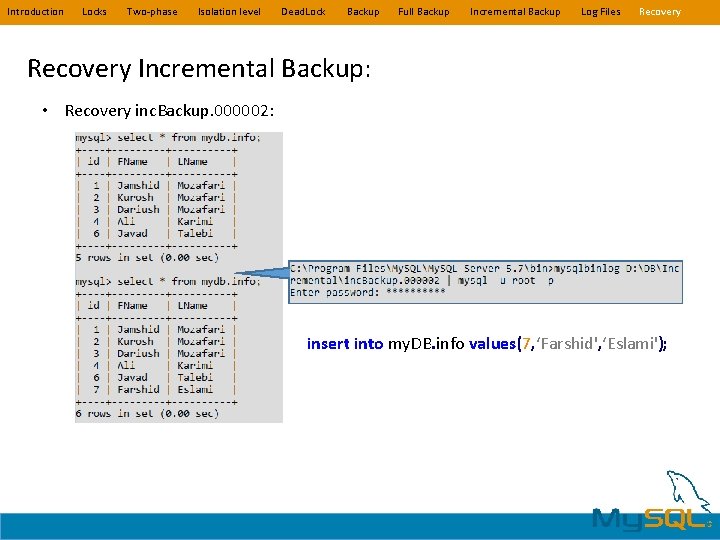The width and height of the screenshot is (720, 540).
Task: Select the highlighted Recovery tab
Action: point(660,11)
